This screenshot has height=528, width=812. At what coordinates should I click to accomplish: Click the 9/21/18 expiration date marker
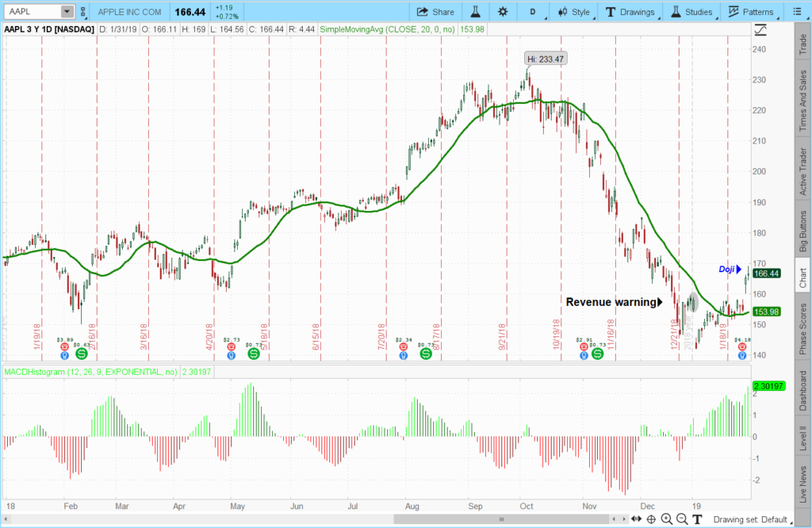[502, 337]
